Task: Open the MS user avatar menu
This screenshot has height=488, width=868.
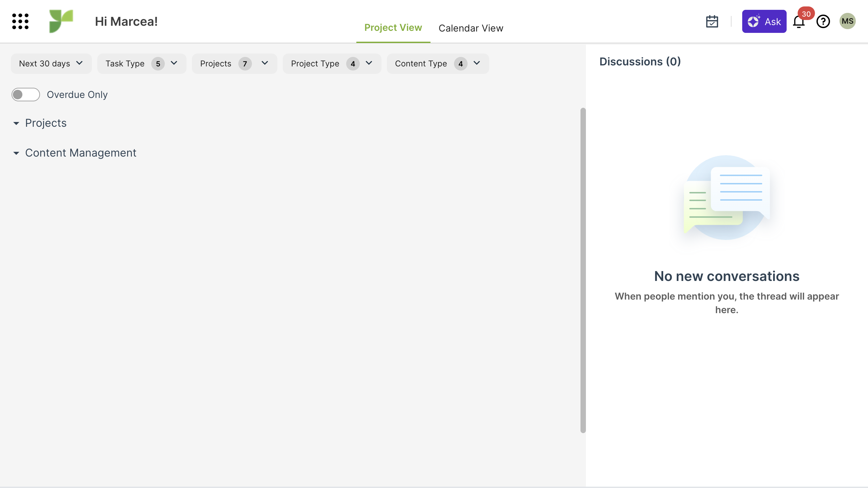Action: point(847,21)
